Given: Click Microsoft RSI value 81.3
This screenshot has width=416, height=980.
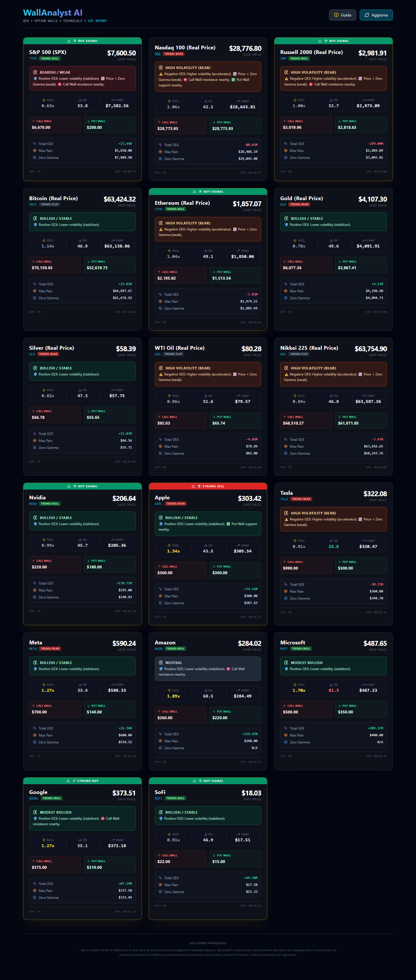Looking at the screenshot, I should pyautogui.click(x=334, y=691).
